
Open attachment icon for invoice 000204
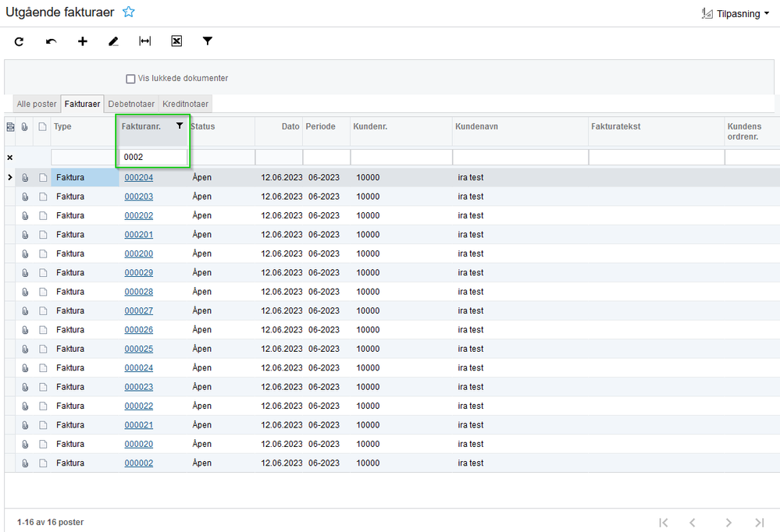click(x=25, y=178)
